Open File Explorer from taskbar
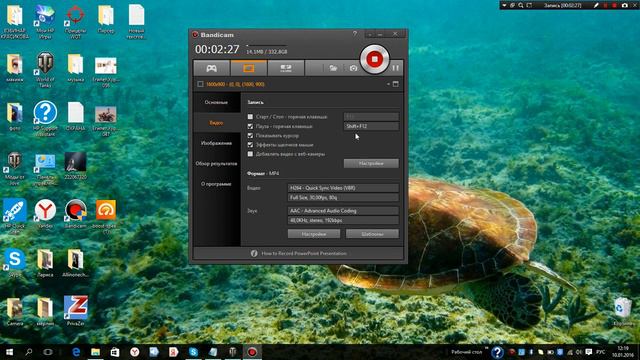Image resolution: width=640 pixels, height=360 pixels. click(96, 352)
